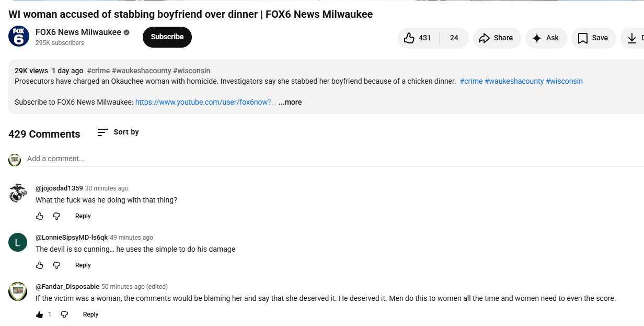Reply to @jojosdad1359's comment
644x326 pixels.
tap(83, 216)
